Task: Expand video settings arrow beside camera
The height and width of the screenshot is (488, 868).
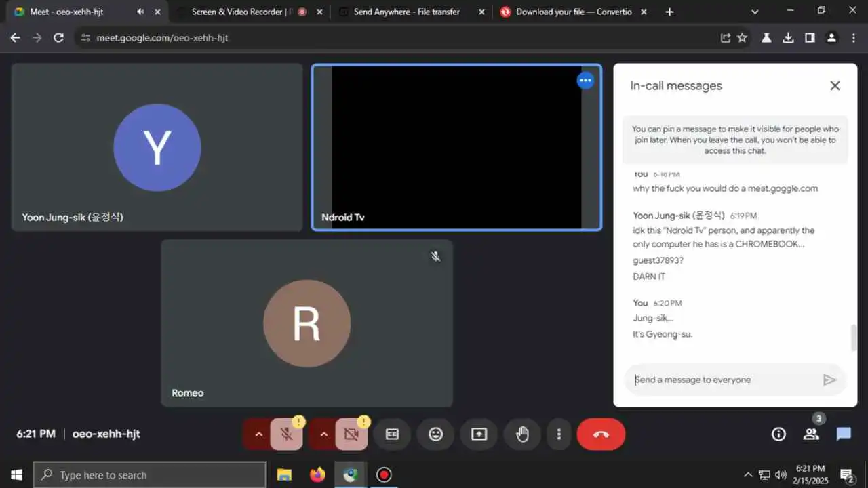Action: click(323, 434)
